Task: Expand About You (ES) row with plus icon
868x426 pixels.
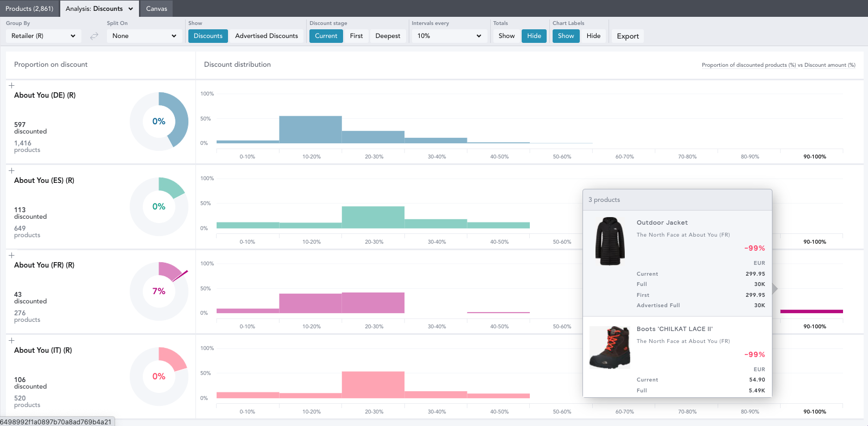Action: coord(11,171)
